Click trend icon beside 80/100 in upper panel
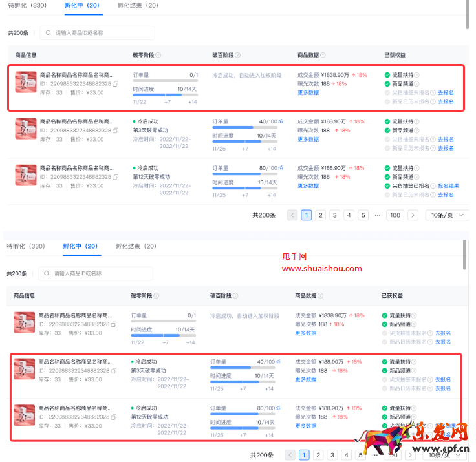The height and width of the screenshot is (462, 476). [281, 168]
